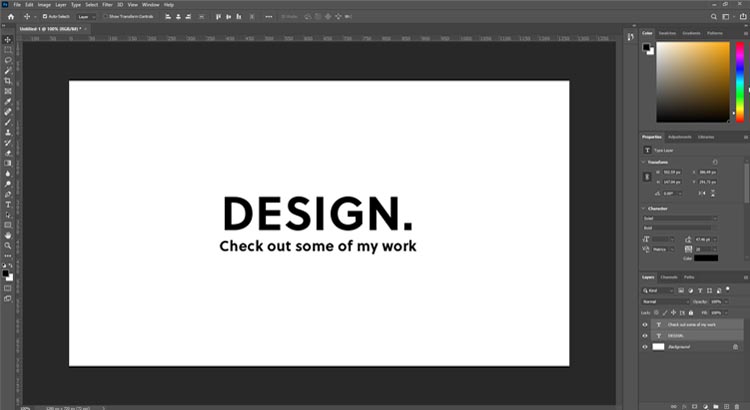Collapse the Transform section in Properties
The height and width of the screenshot is (410, 750).
645,160
